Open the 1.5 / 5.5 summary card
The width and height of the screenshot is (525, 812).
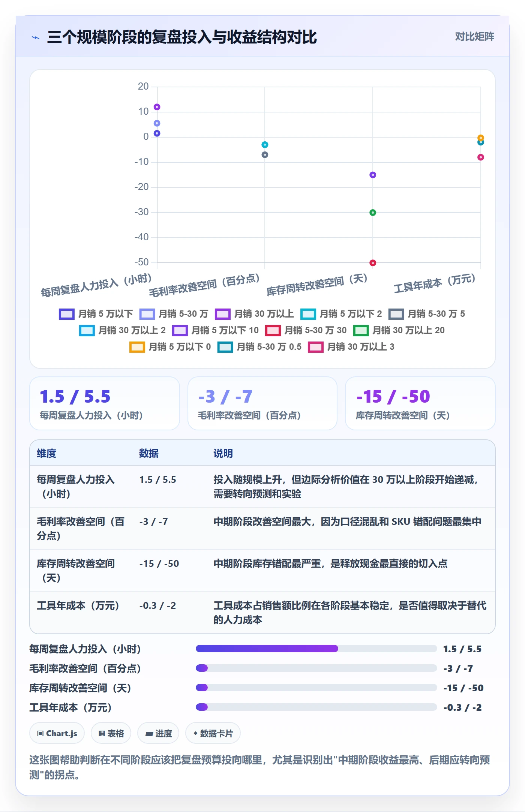105,403
